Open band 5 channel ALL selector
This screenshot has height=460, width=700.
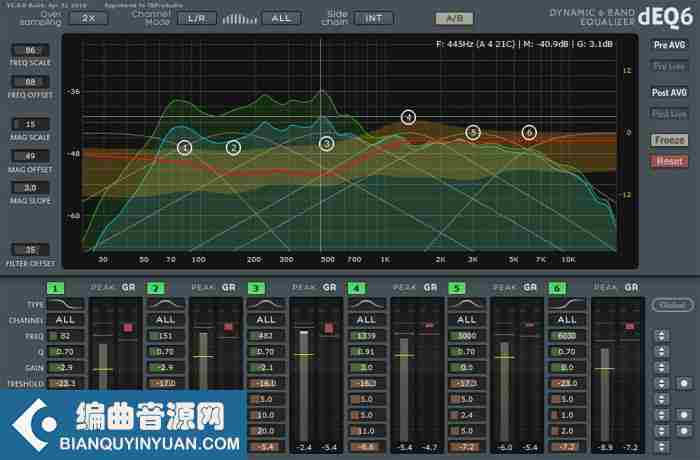pos(467,320)
